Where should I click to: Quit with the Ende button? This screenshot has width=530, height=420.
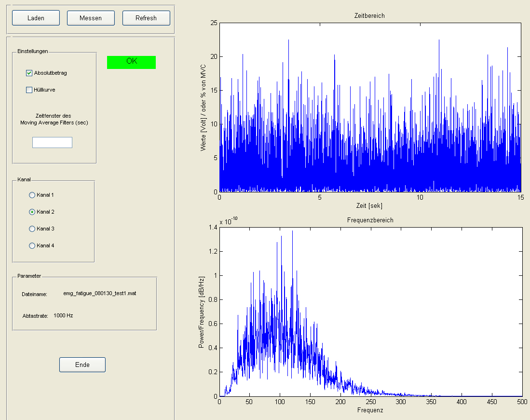tap(82, 365)
